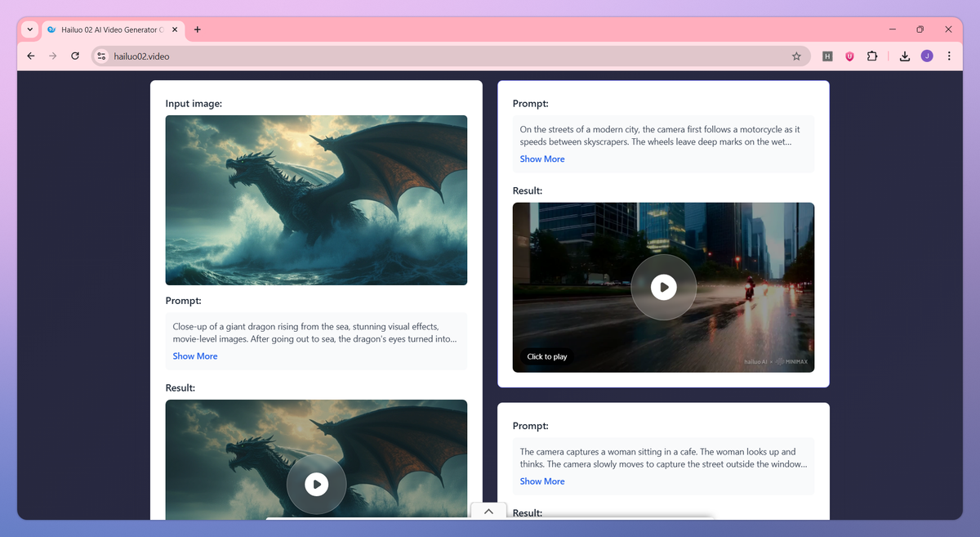This screenshot has height=537, width=980.
Task: Expand the upward chevron at page bottom
Action: [488, 511]
